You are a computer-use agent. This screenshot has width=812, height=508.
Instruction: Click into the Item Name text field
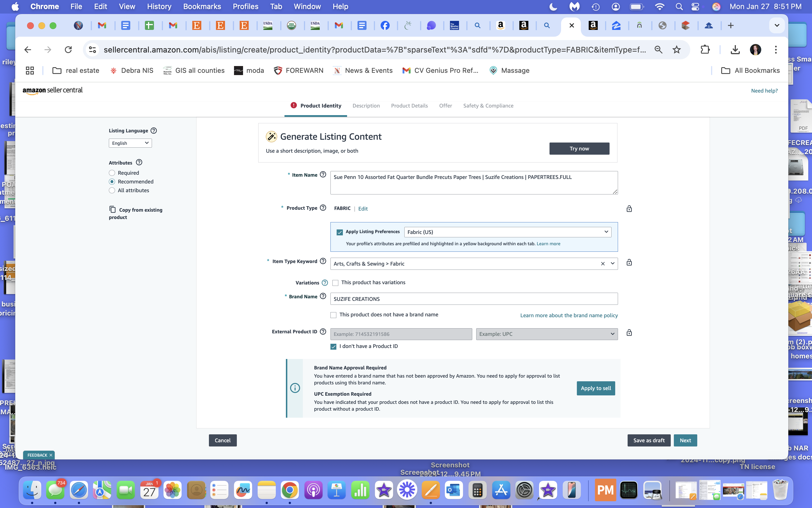coord(474,182)
